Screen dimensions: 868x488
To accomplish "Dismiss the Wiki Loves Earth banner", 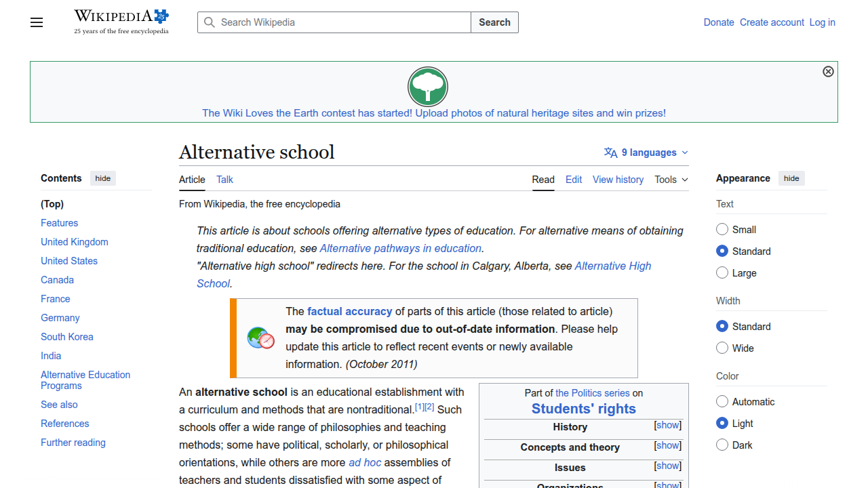I will pyautogui.click(x=828, y=71).
